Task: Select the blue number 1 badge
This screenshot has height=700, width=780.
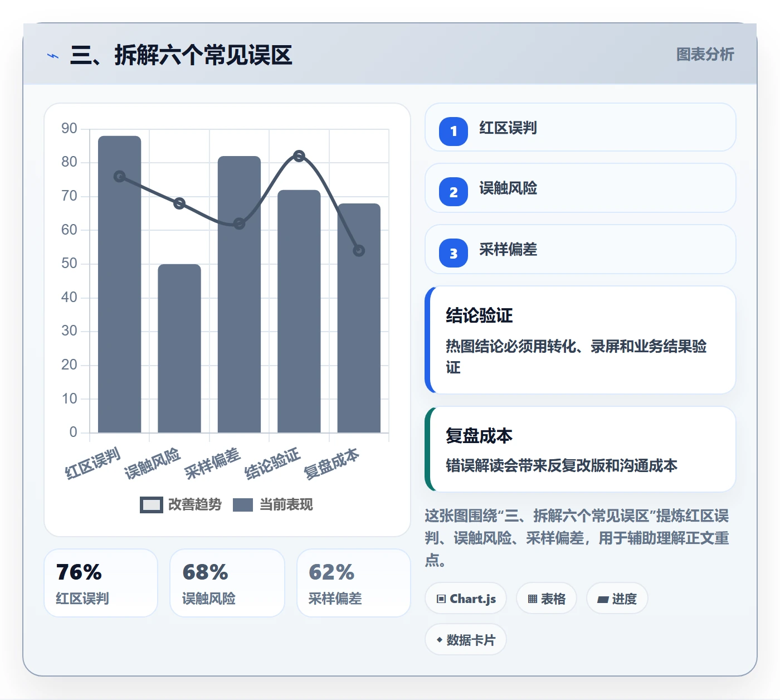Action: pos(454,131)
